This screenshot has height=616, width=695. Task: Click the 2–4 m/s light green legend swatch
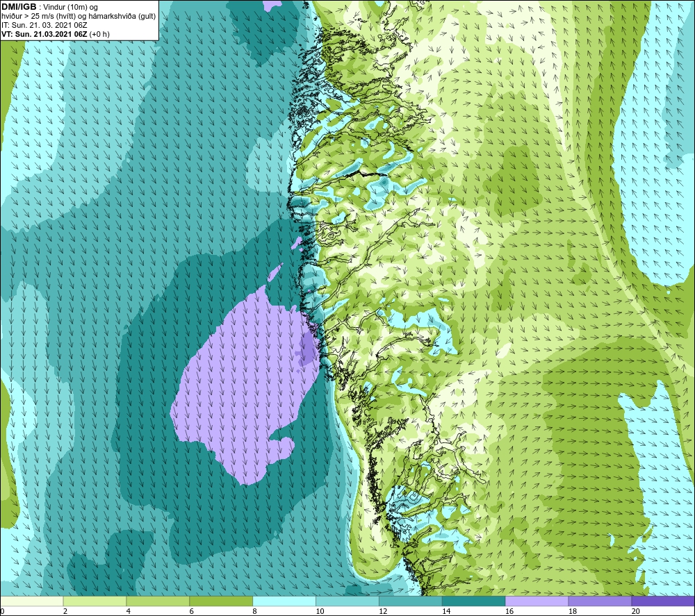point(95,601)
